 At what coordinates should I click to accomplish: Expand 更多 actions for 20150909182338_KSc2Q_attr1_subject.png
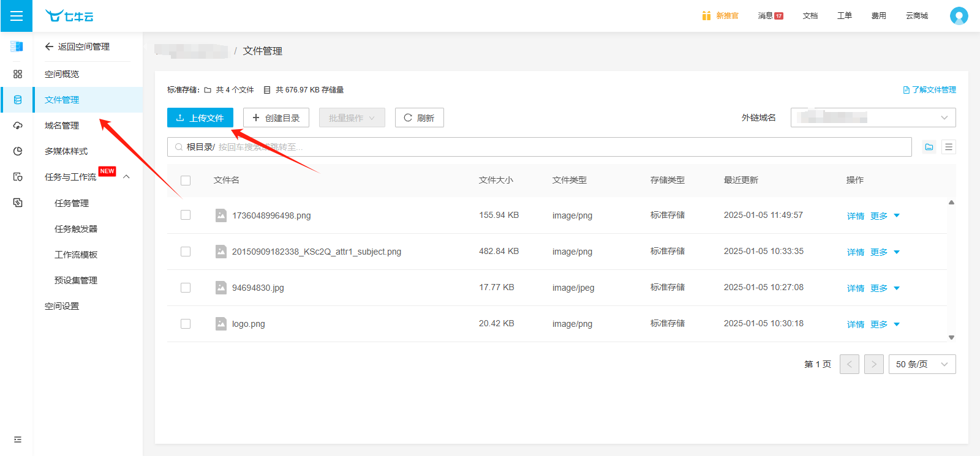pyautogui.click(x=885, y=252)
